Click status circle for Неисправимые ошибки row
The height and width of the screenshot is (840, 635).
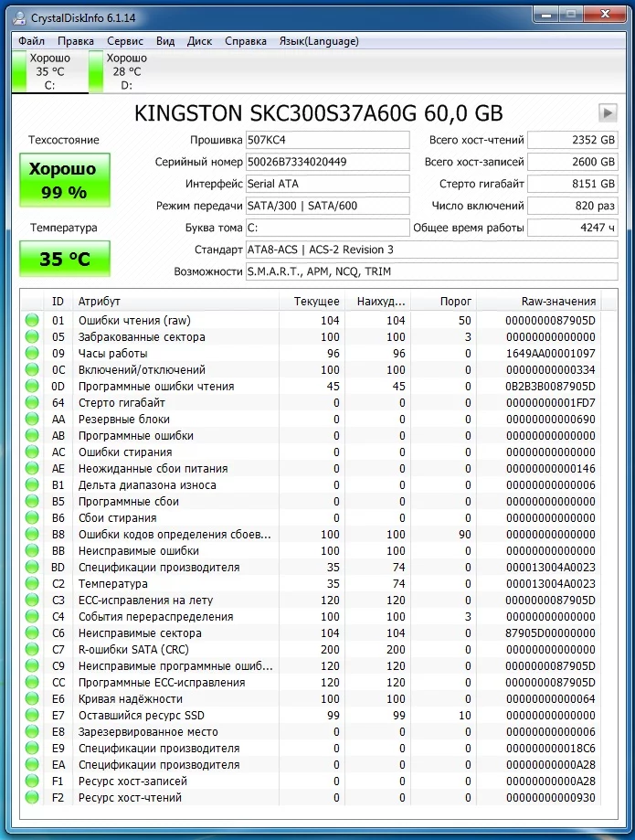[32, 551]
